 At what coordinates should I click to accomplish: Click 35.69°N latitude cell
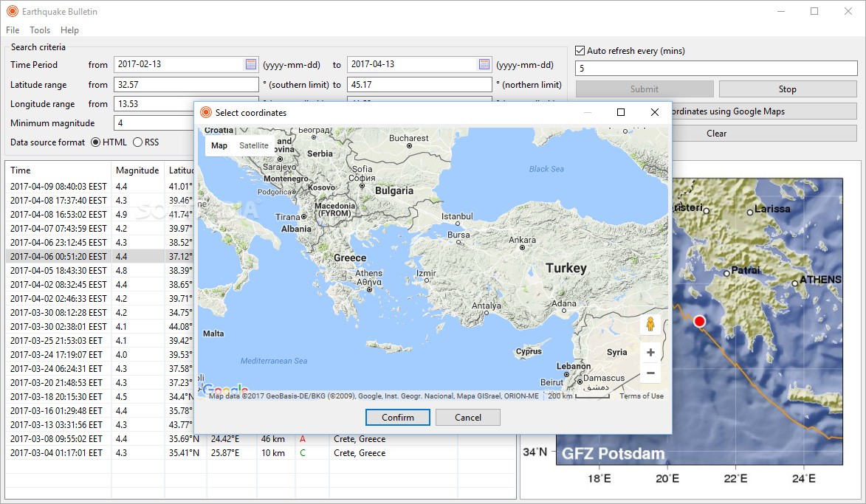tap(185, 439)
